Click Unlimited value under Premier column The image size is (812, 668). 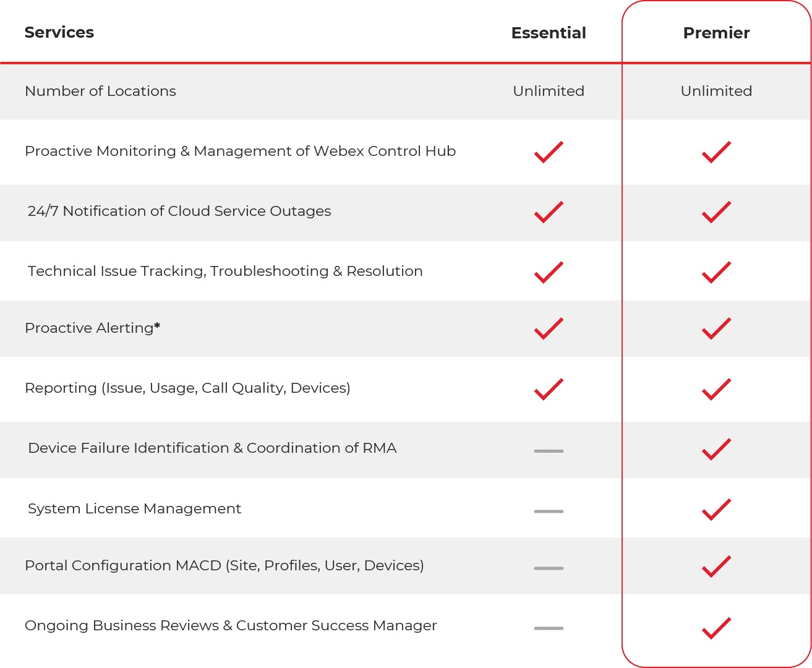716,91
